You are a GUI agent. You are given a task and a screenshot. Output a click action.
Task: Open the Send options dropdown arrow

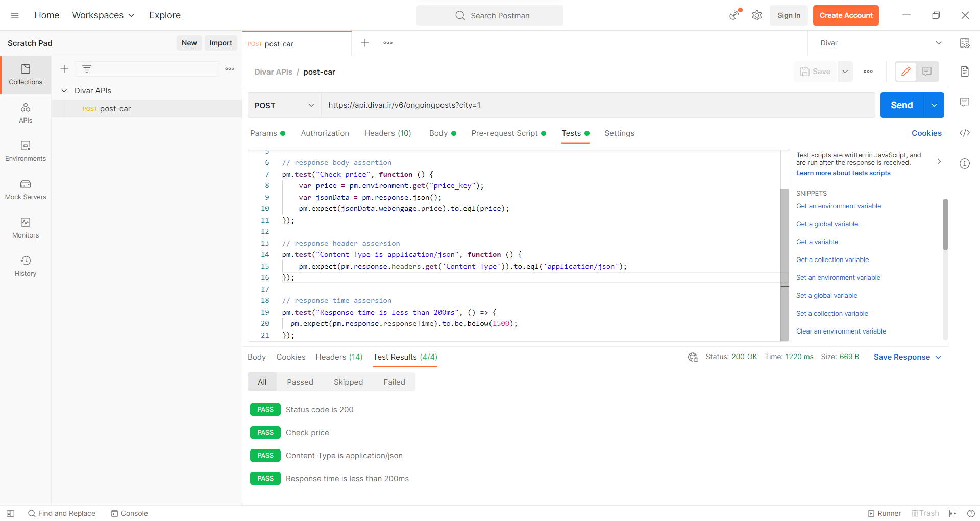(x=934, y=105)
